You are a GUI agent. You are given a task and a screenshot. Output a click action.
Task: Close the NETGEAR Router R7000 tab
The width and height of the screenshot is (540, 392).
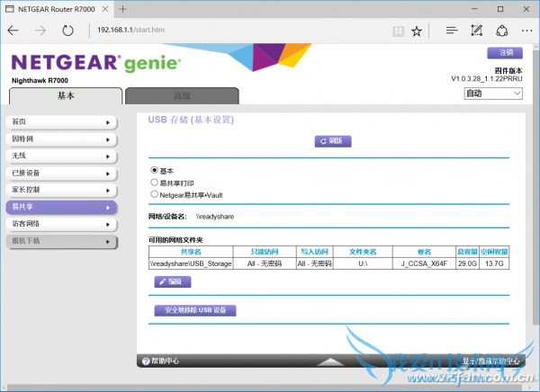click(105, 9)
